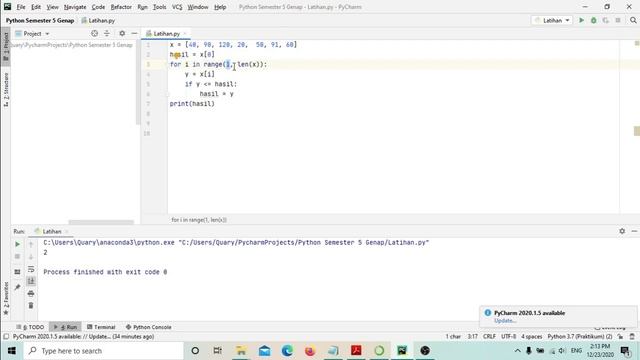The height and width of the screenshot is (360, 640).
Task: Open the Navigate menu
Action: 75,7
